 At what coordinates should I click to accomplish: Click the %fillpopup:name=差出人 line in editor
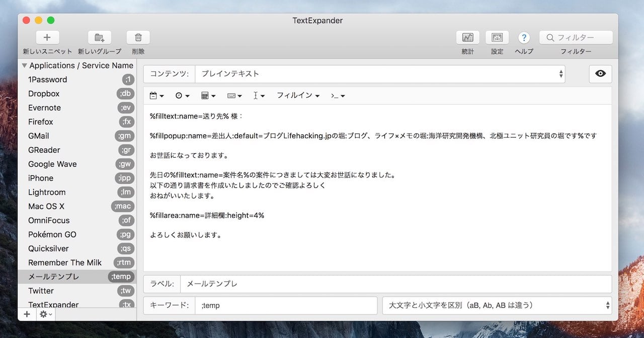tap(373, 136)
